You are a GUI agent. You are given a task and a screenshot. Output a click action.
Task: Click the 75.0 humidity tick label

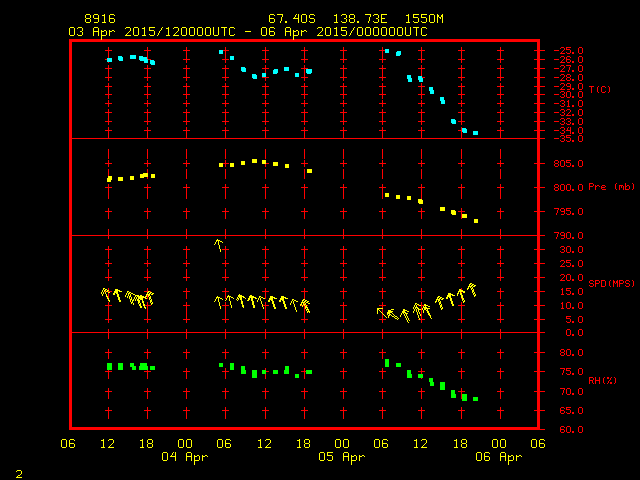(571, 372)
